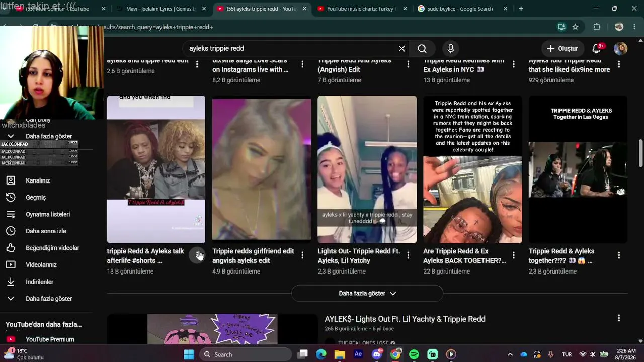Expand shorts shelf with 'Daha fazla göster' button
The width and height of the screenshot is (644, 362).
pos(367,293)
